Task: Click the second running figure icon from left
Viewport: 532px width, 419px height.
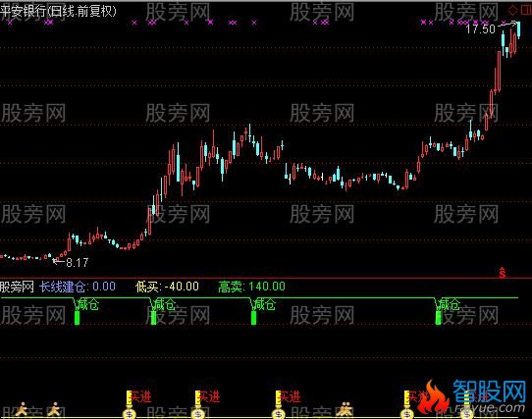Action: pyautogui.click(x=54, y=409)
